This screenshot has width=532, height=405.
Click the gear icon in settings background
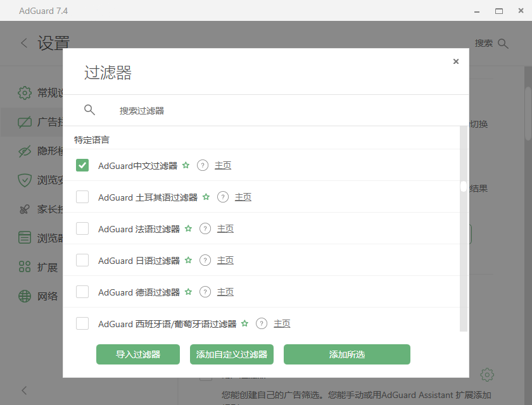(487, 375)
